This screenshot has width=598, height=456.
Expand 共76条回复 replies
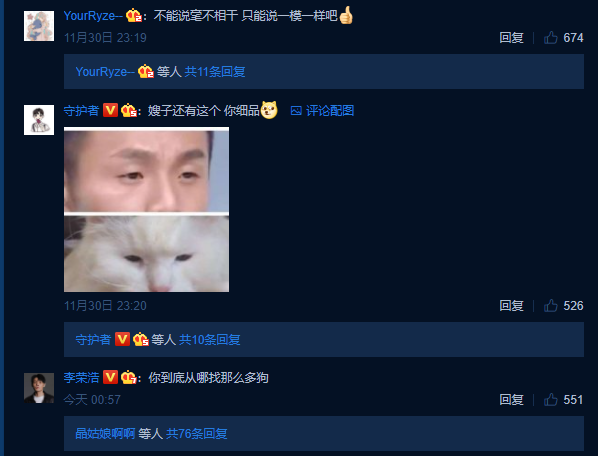click(197, 434)
